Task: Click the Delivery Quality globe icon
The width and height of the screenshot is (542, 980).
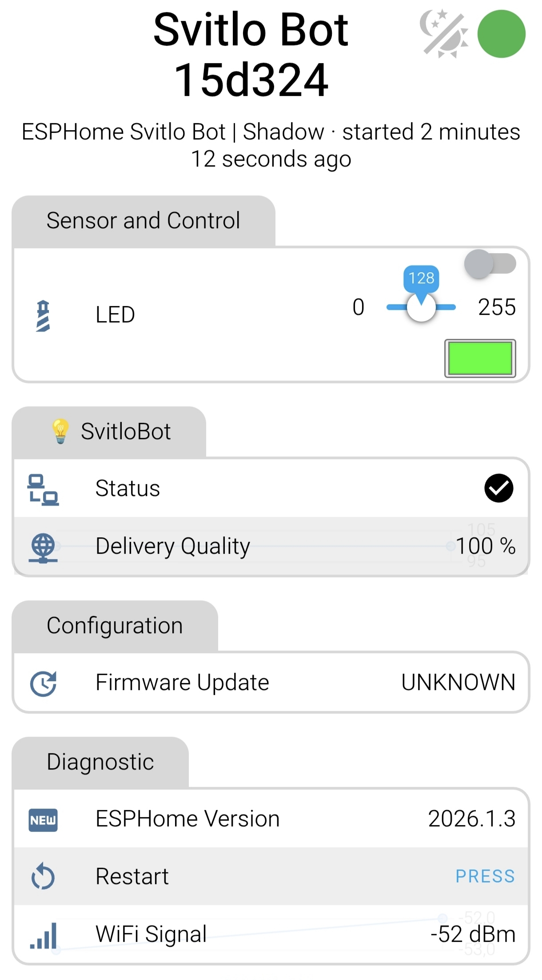Action: click(43, 548)
